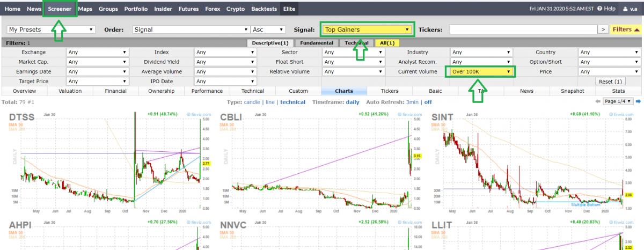
Task: Submit tickers with the > button
Action: (604, 30)
